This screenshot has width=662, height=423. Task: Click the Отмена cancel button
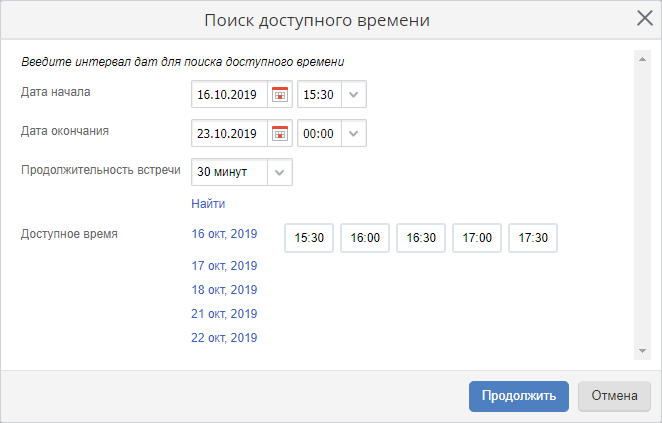[614, 396]
